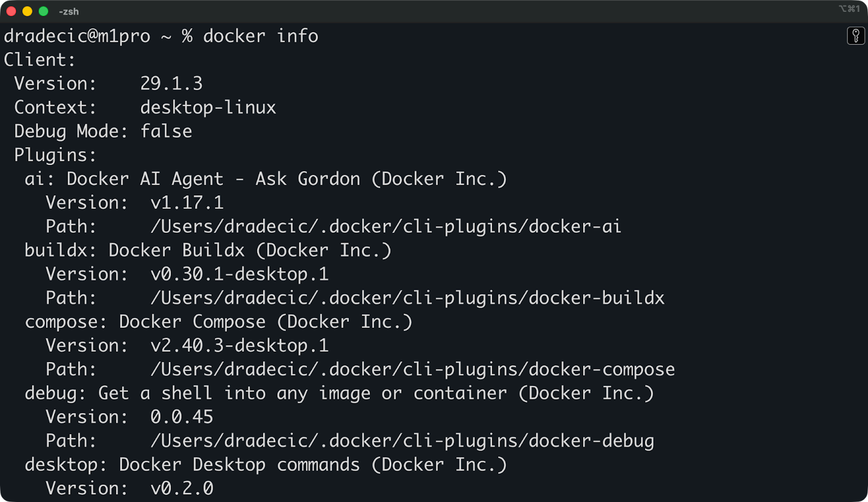
Task: Click the Secure Keyboard Entry key icon
Action: pyautogui.click(x=856, y=36)
